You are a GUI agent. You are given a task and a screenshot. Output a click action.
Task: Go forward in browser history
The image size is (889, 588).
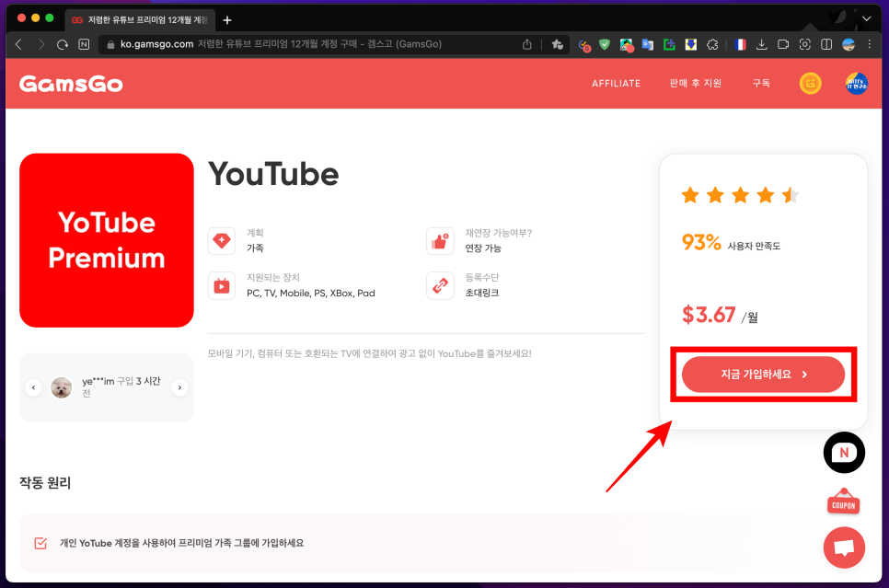pyautogui.click(x=40, y=44)
